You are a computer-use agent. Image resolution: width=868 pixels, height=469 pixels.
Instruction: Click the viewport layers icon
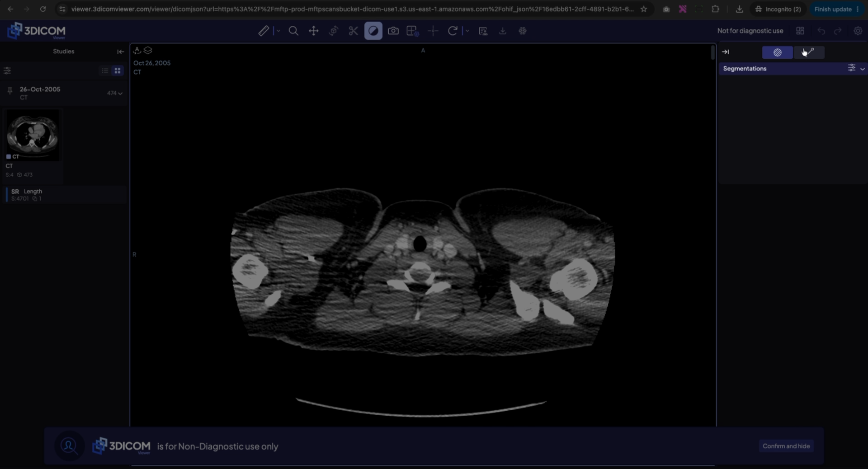pyautogui.click(x=148, y=50)
